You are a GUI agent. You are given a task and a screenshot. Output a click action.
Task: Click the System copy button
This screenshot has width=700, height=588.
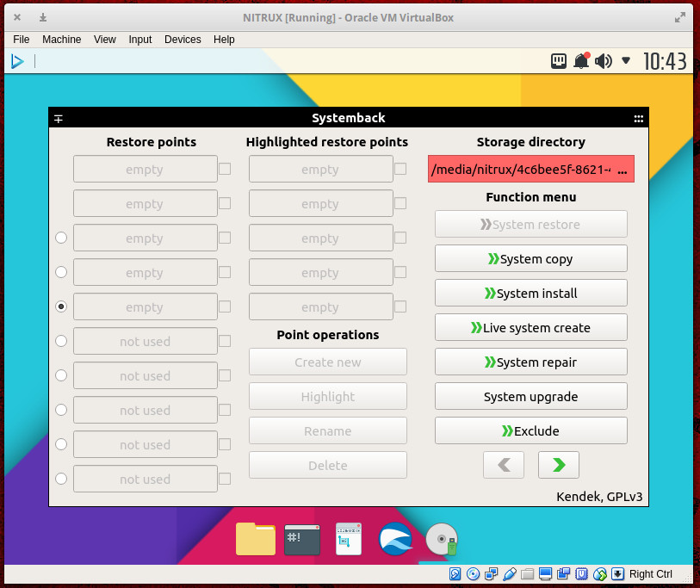tap(530, 258)
